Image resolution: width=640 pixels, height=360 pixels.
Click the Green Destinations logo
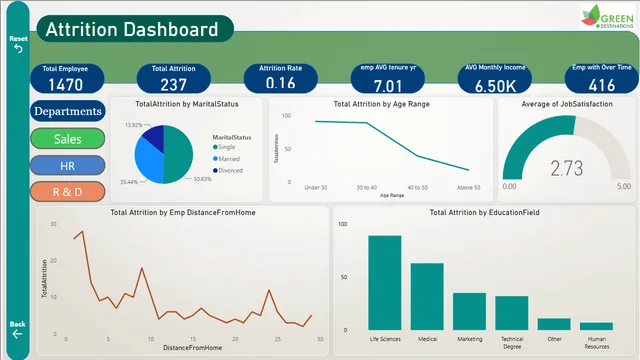coord(608,16)
